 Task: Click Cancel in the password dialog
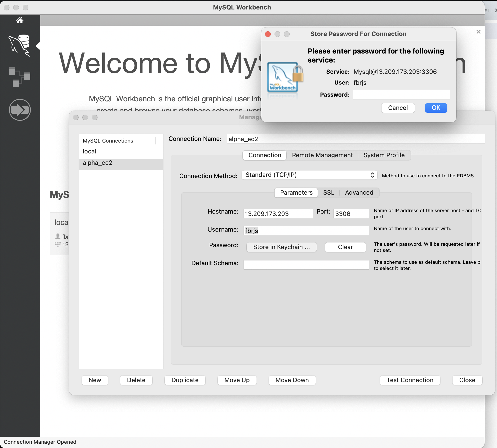(x=398, y=108)
